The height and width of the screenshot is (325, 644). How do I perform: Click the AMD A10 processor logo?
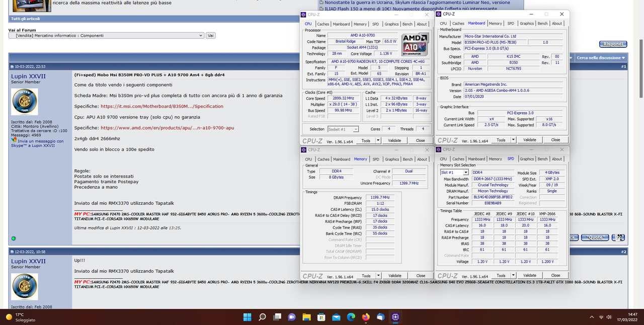coord(415,44)
